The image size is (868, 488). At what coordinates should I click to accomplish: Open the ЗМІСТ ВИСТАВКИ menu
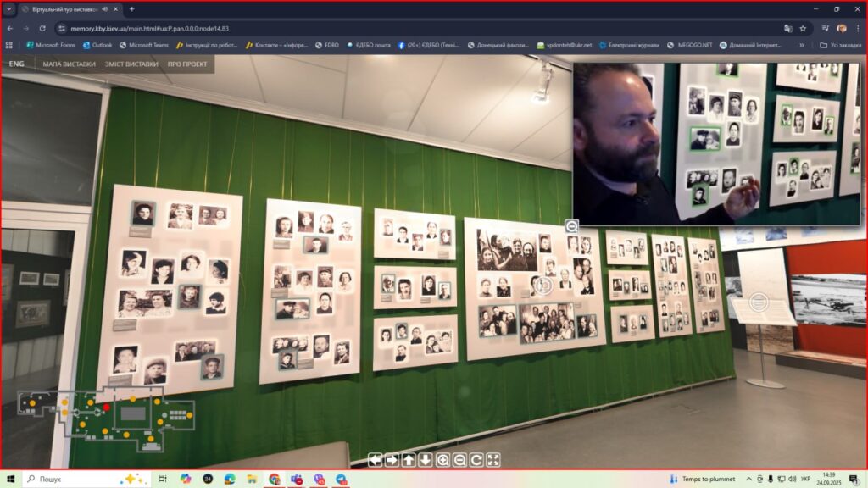click(131, 64)
